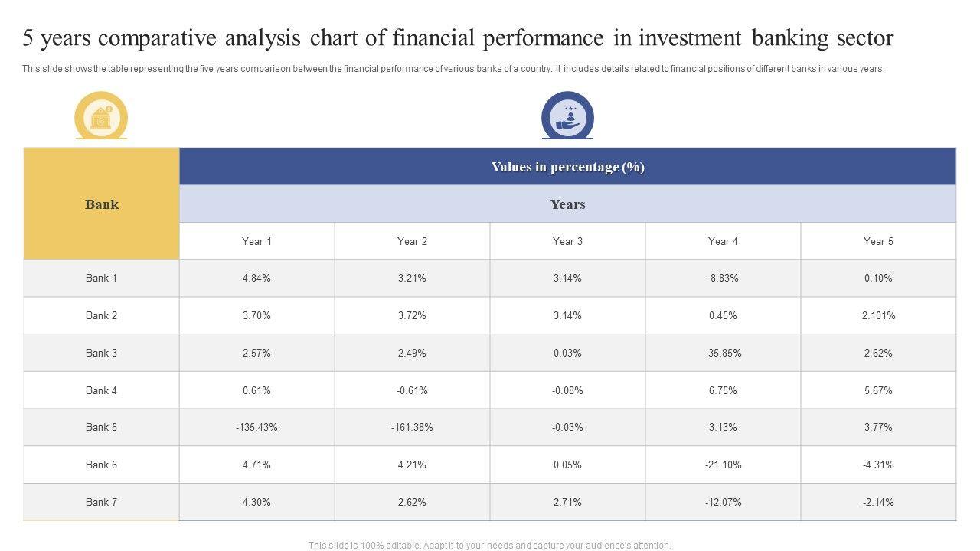Image resolution: width=980 pixels, height=551 pixels.
Task: Click the blue circular hand-holding-person icon
Action: (x=567, y=117)
